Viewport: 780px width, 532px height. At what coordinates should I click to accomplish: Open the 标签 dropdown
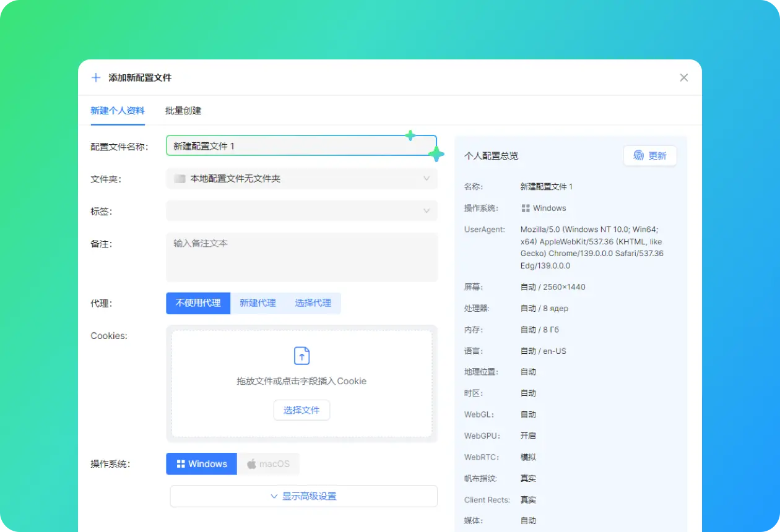pyautogui.click(x=301, y=211)
